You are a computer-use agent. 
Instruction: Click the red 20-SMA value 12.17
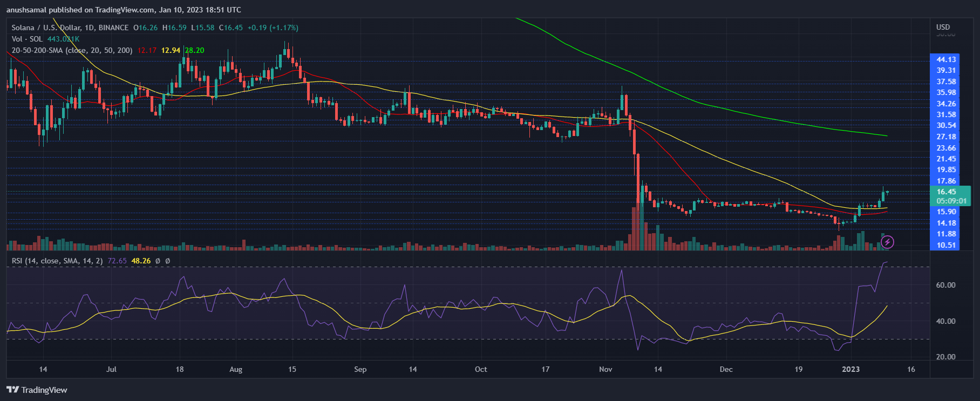(147, 50)
